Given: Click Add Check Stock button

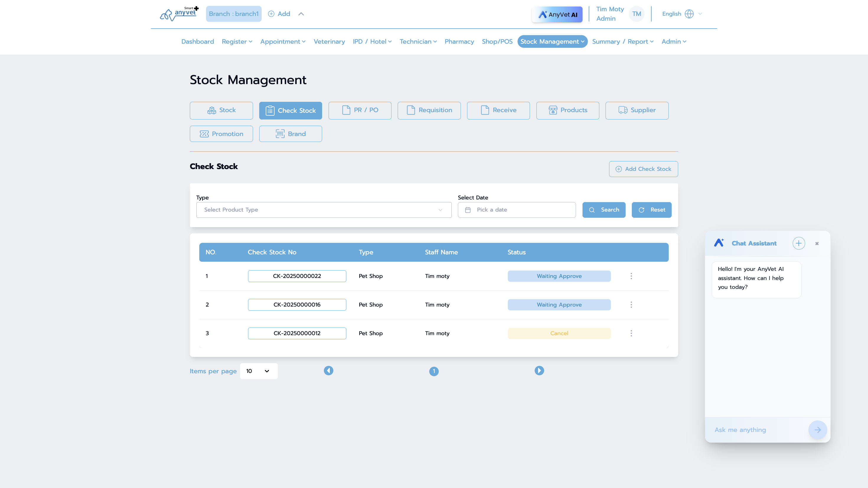Looking at the screenshot, I should [x=643, y=169].
